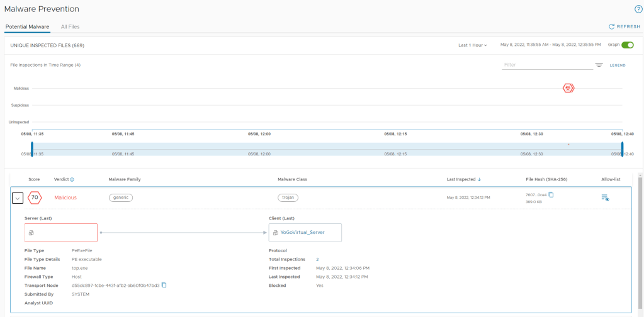644x317 pixels.
Task: Collapse the malicious file row details
Action: pos(18,198)
